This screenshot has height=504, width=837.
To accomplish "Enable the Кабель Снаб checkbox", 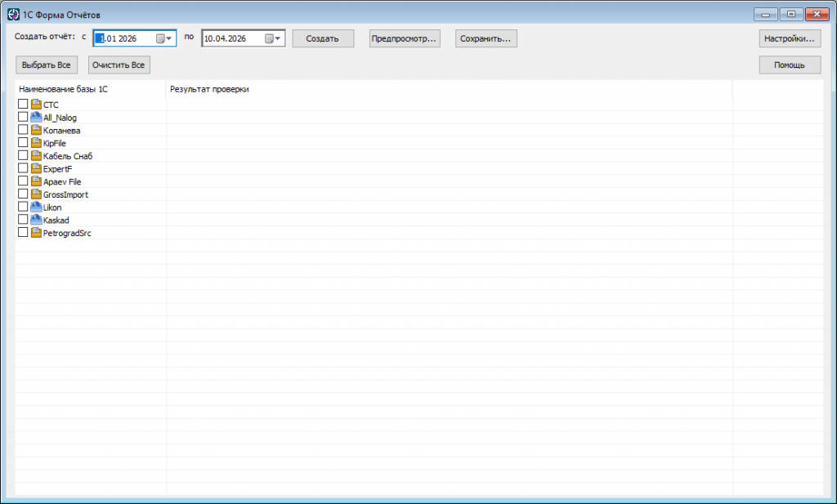I will pos(23,155).
